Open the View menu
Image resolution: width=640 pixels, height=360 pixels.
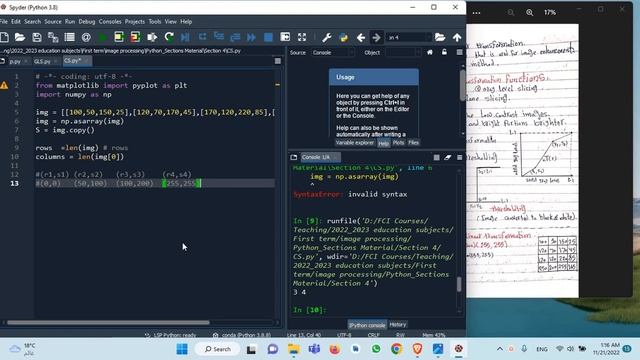click(x=171, y=22)
